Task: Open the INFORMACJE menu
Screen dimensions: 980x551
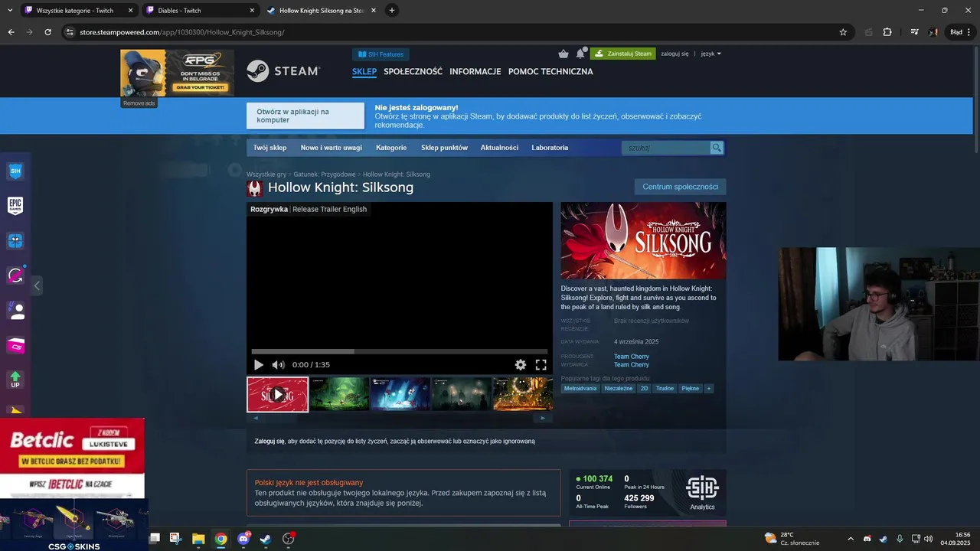Action: pos(475,71)
